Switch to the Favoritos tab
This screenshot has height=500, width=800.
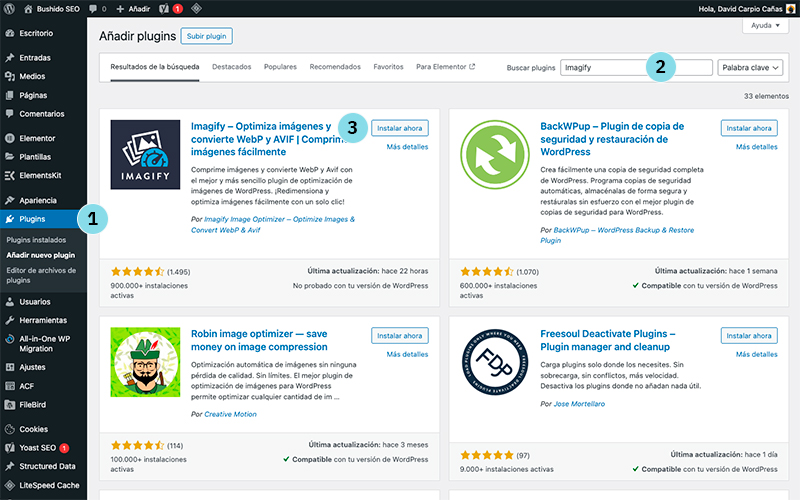[x=388, y=67]
